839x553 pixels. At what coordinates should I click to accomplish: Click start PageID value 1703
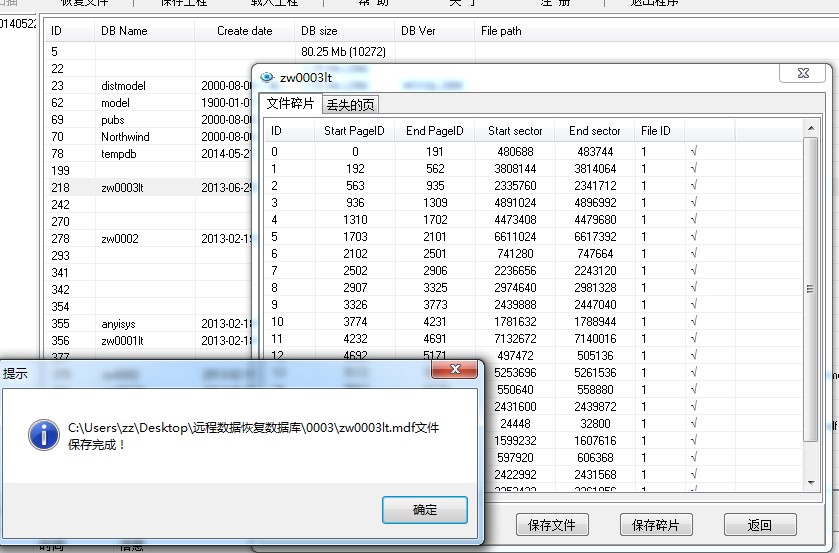click(355, 237)
